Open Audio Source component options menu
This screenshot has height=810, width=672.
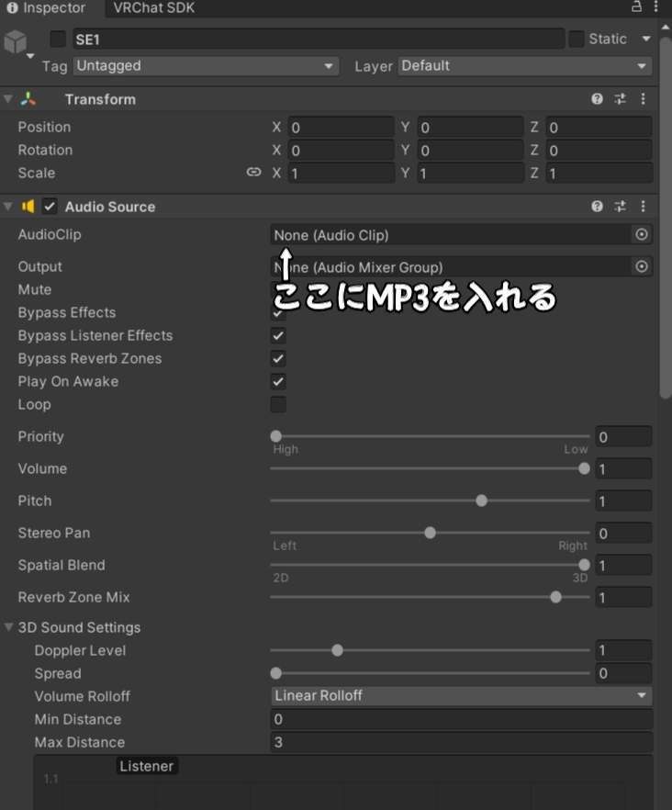click(x=643, y=206)
